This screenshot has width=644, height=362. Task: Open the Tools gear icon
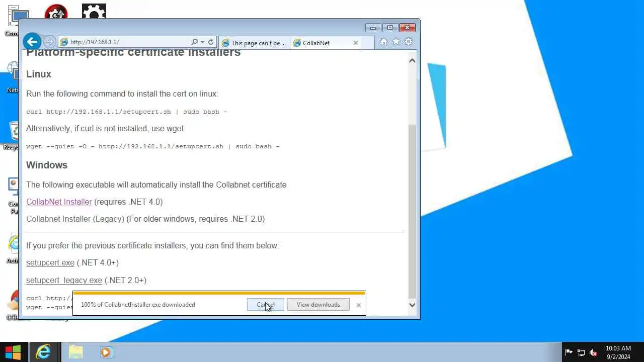pos(409,42)
